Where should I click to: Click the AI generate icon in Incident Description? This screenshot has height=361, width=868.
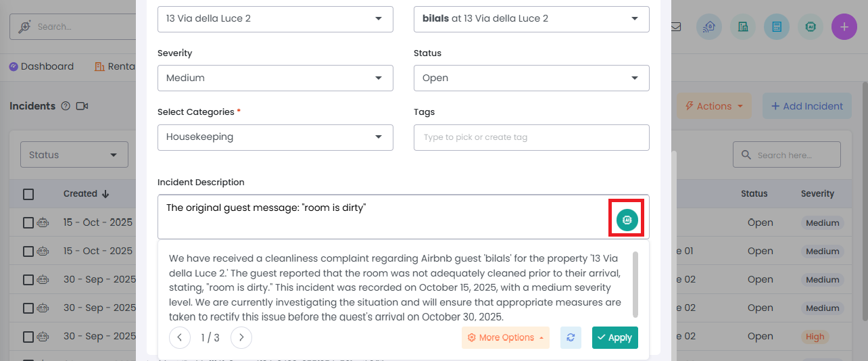tap(627, 220)
